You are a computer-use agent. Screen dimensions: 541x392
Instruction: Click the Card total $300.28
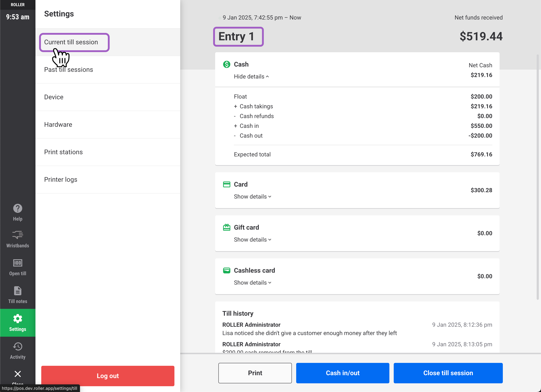(x=481, y=190)
